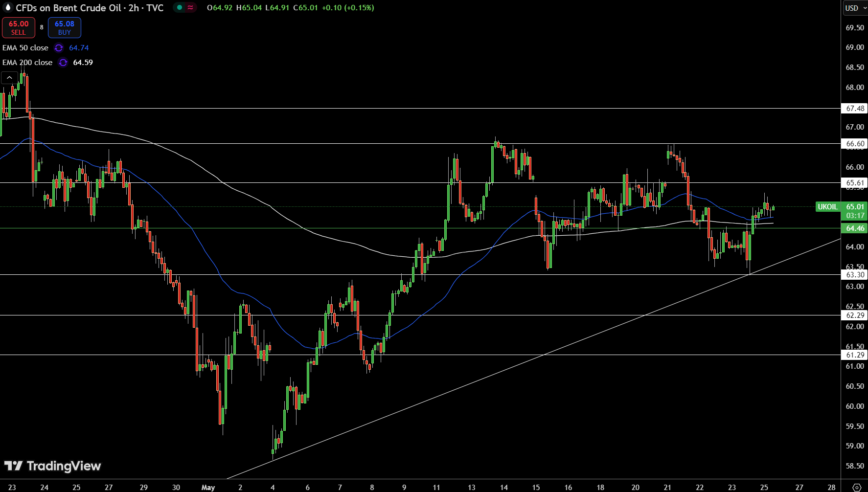Click the EMA 200 refresh icon
Screen dimensions: 868x492
[63, 63]
